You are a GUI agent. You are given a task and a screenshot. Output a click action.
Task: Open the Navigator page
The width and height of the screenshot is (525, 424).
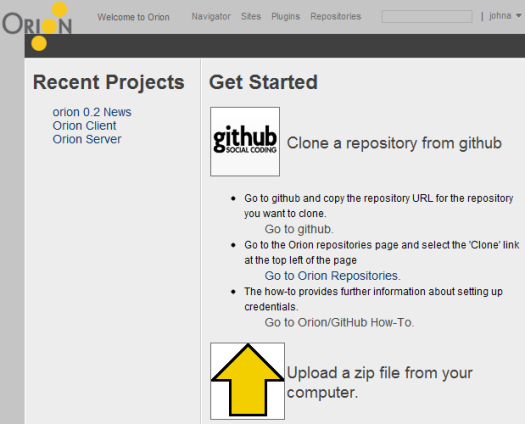point(211,16)
